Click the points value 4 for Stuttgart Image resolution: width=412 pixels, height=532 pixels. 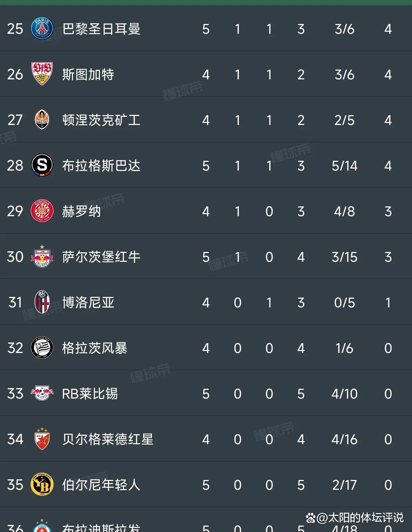tap(388, 75)
